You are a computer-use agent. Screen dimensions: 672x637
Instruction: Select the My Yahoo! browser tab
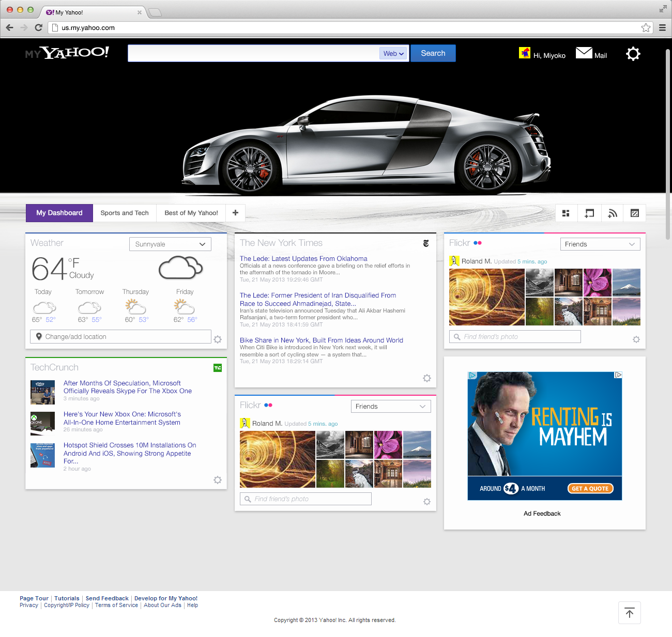tap(93, 12)
